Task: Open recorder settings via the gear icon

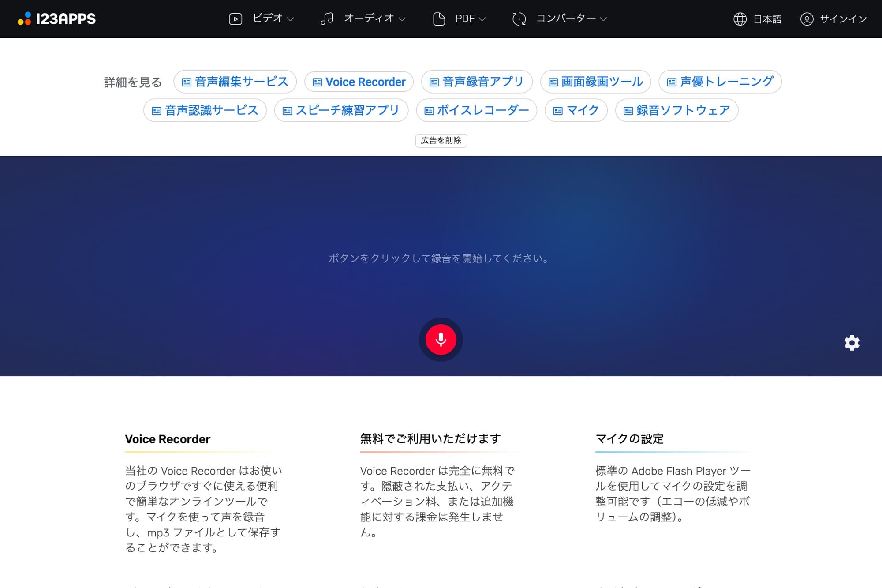Action: pos(852,343)
